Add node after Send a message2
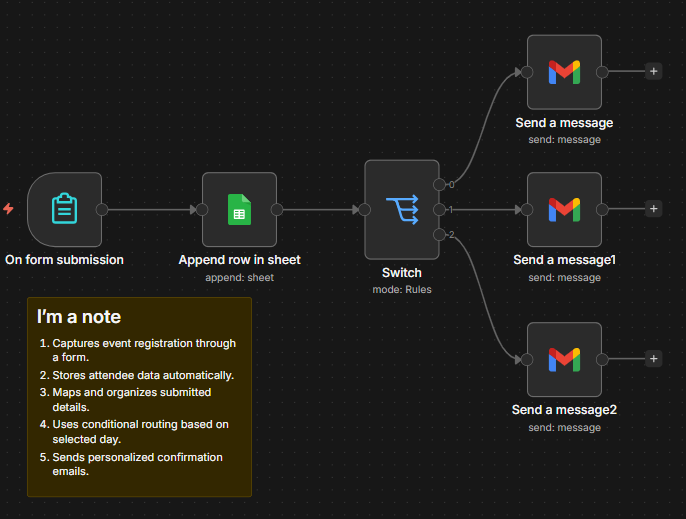Viewport: 686px width, 519px height. 654,359
